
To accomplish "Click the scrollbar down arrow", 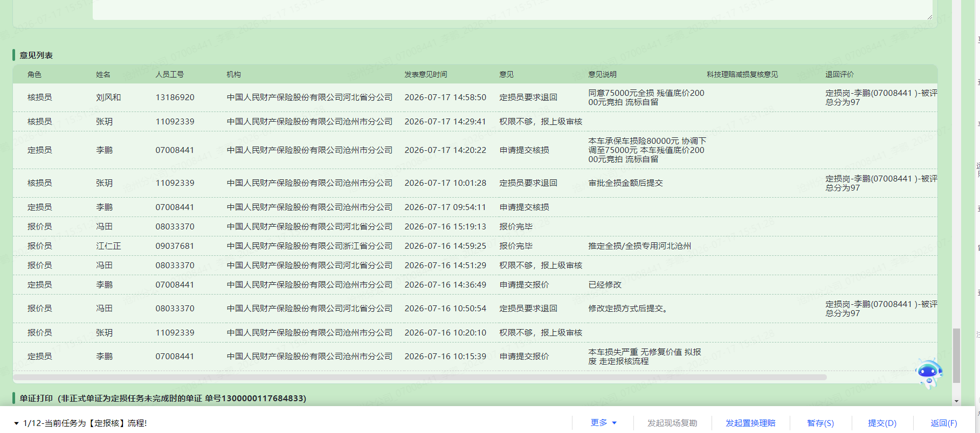I will (x=956, y=401).
